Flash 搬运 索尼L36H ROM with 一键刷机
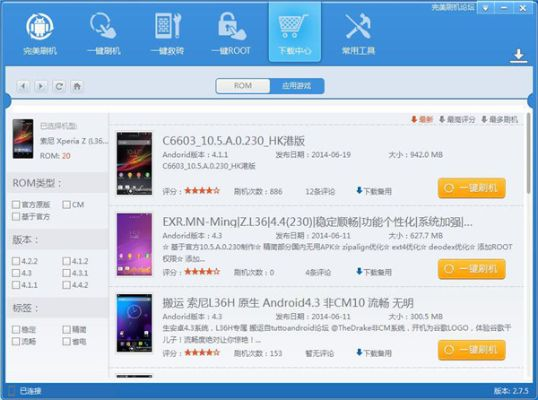This screenshot has height=400, width=538. [472, 350]
